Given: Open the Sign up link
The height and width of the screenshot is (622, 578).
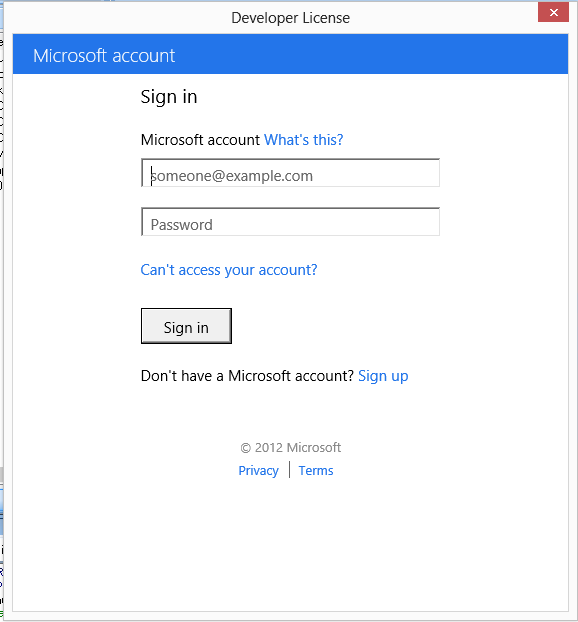Looking at the screenshot, I should tap(383, 376).
